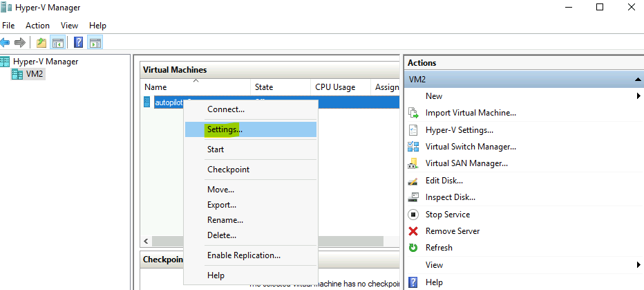Click the virtual machines horizontal scrollbar thumb
644x290 pixels.
click(267, 241)
